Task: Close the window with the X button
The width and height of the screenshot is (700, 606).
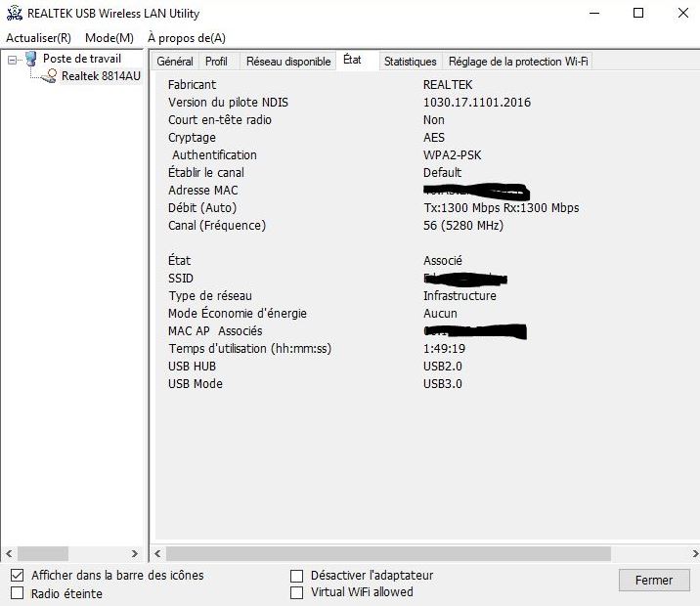Action: [x=683, y=13]
